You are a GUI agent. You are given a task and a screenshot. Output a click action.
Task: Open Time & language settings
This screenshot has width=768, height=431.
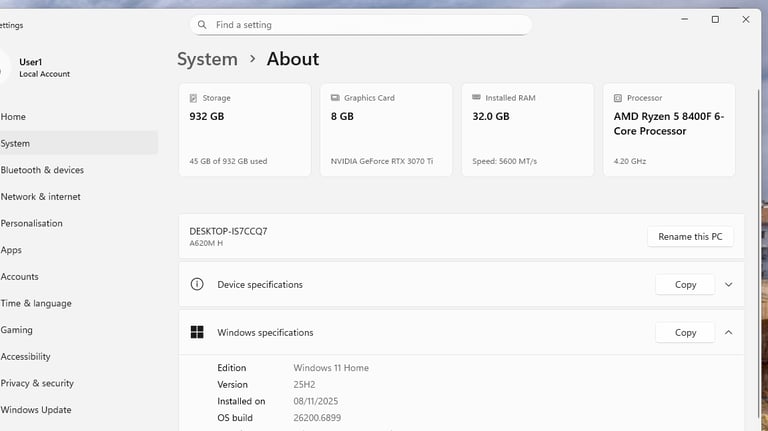coord(78,303)
